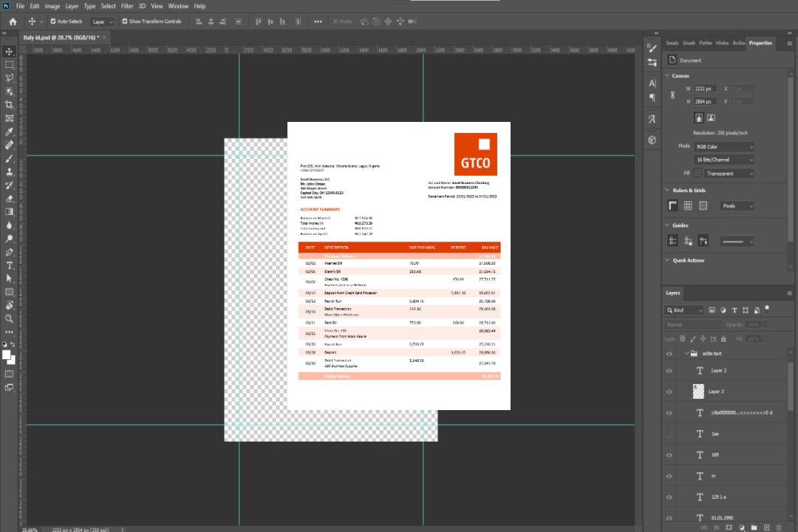Add a layer mask from Layers footer
Image resolution: width=798 pixels, height=532 pixels.
pyautogui.click(x=729, y=528)
